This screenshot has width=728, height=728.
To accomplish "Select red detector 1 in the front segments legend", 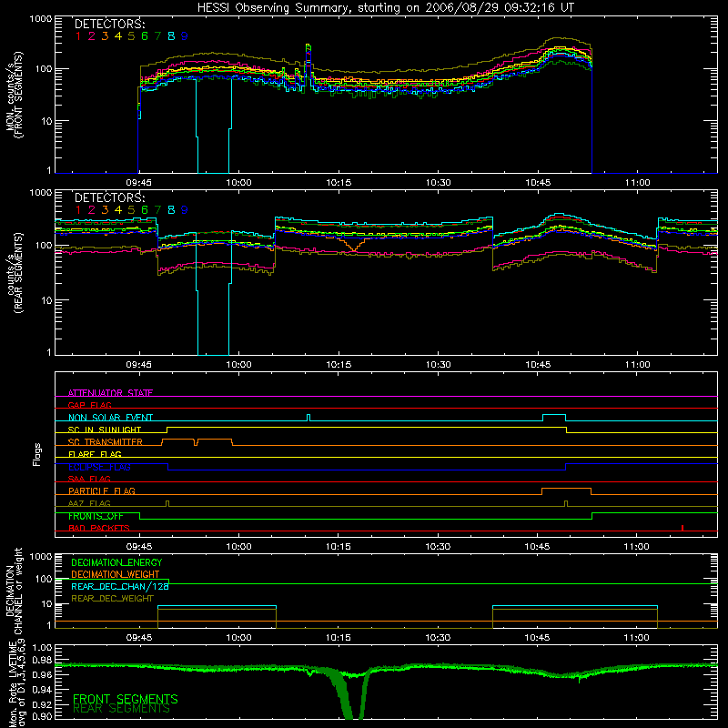I will (x=78, y=36).
